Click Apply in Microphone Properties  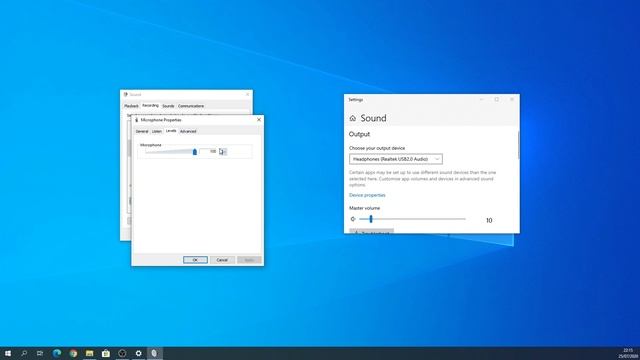[249, 260]
